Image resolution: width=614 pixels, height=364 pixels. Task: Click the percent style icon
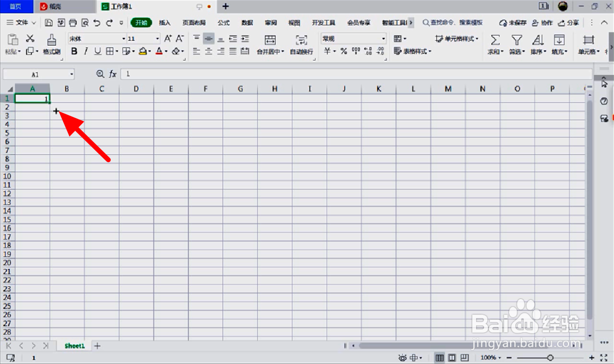pos(344,51)
